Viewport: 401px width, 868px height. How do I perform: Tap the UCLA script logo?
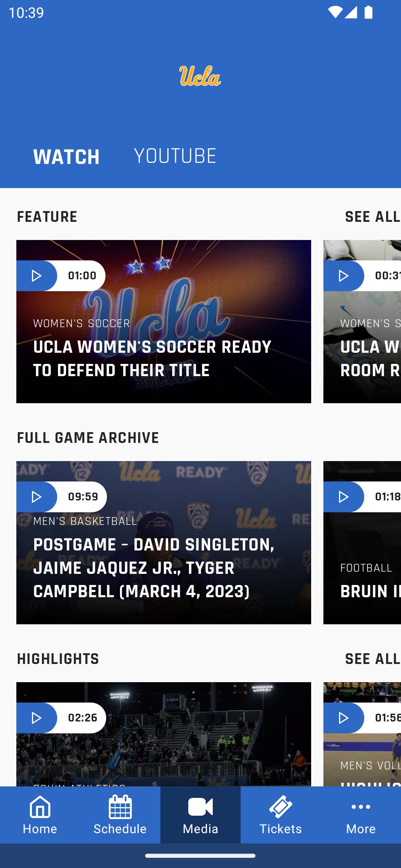(200, 76)
